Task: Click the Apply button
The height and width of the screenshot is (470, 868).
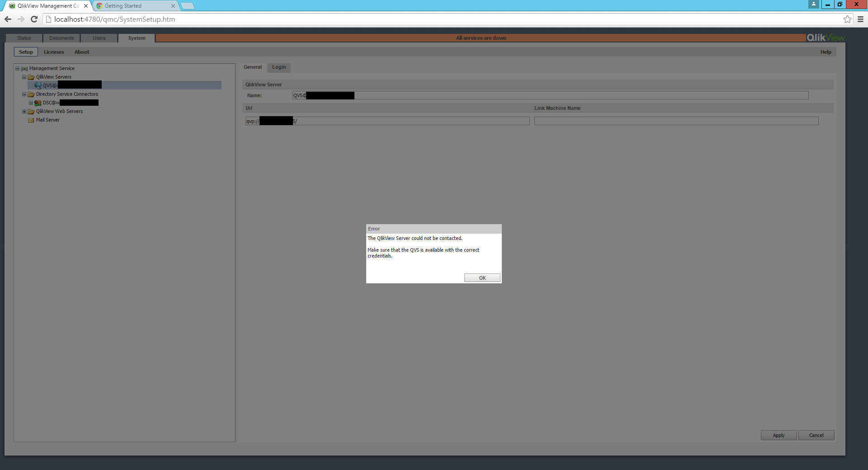Action: tap(778, 435)
